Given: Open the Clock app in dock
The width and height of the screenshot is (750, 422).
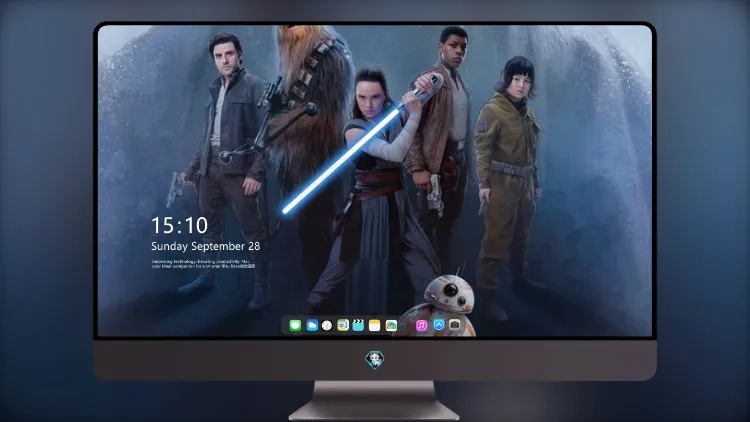Looking at the screenshot, I should coord(327,326).
